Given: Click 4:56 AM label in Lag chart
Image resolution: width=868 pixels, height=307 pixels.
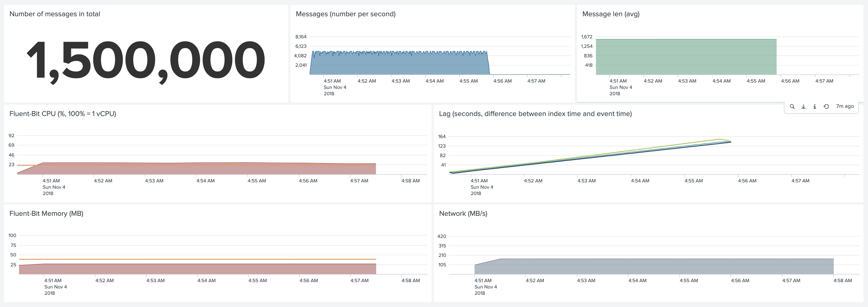Looking at the screenshot, I should pyautogui.click(x=747, y=181).
